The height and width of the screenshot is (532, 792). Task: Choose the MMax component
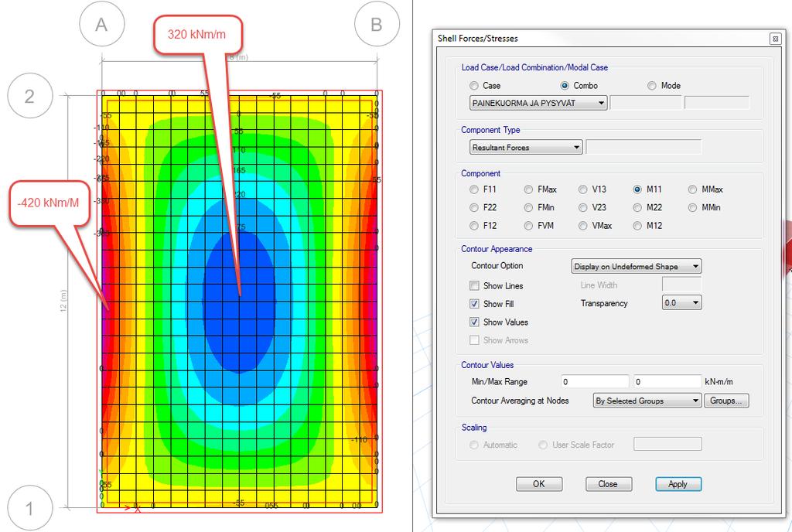tap(692, 189)
